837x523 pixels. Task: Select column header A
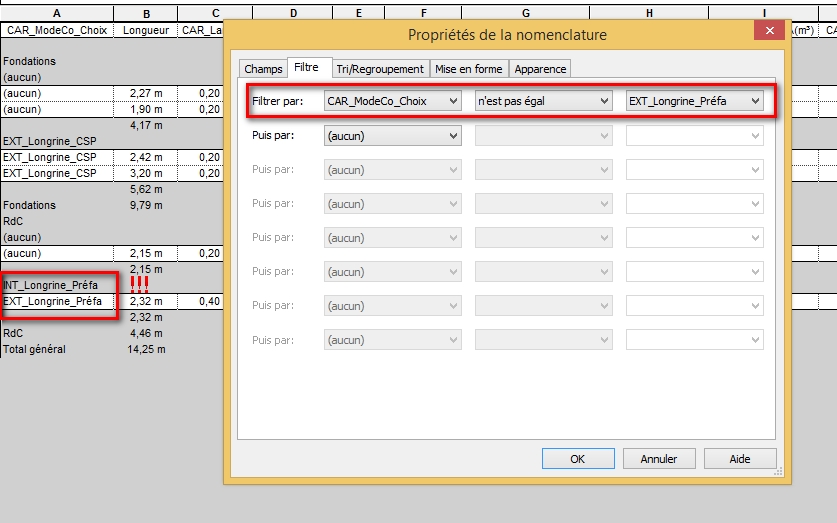coord(56,13)
